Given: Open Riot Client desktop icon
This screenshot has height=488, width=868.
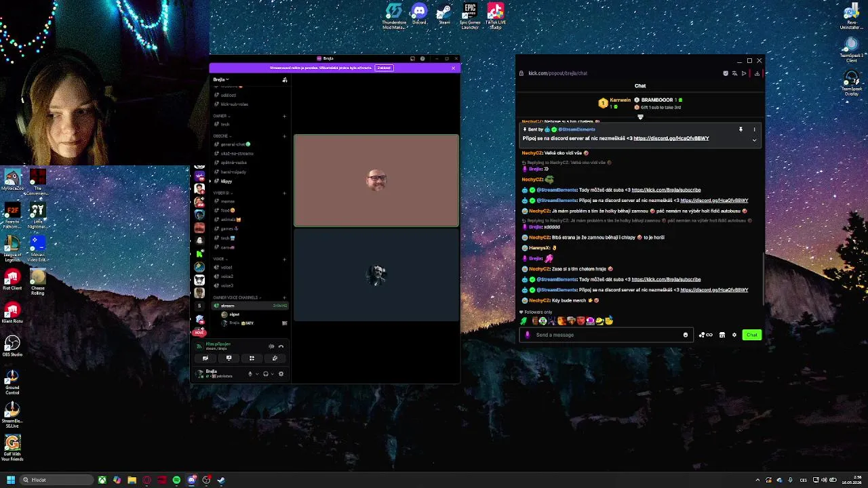Looking at the screenshot, I should tap(12, 279).
